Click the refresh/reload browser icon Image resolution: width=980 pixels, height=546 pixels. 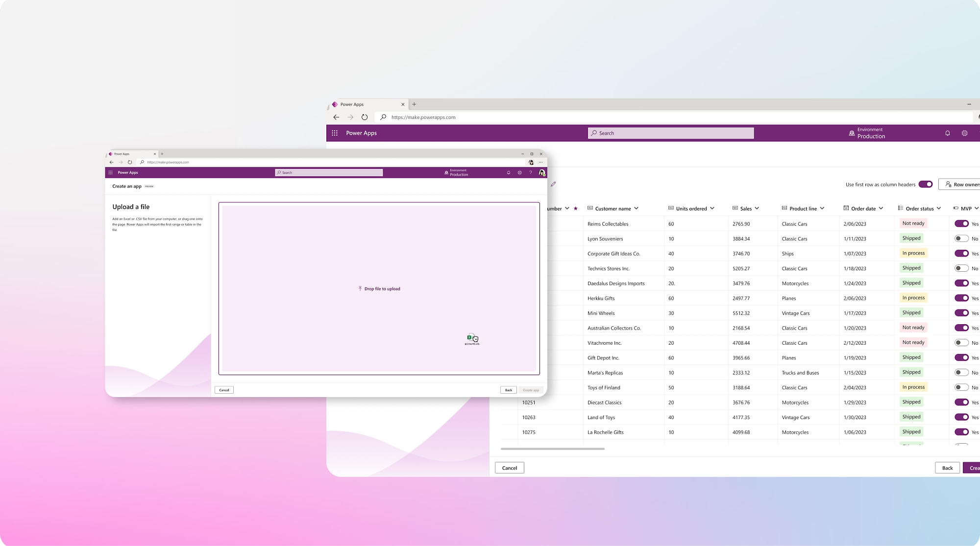[364, 117]
